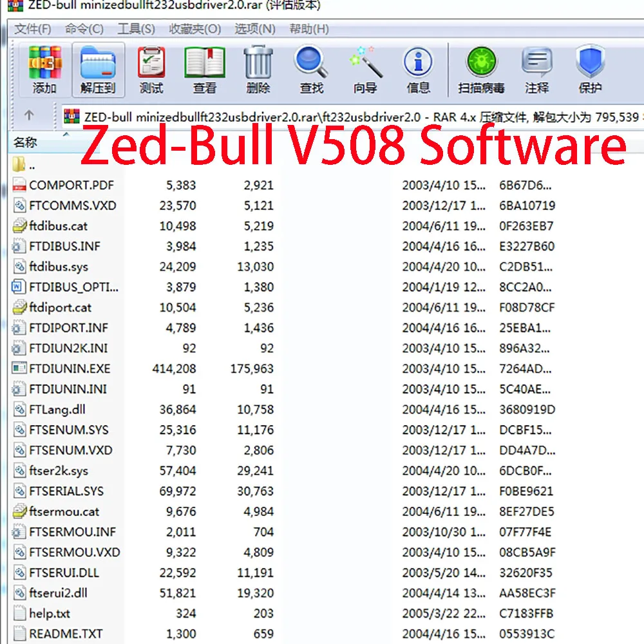The height and width of the screenshot is (644, 644).
Task: Click the View (查看) book icon
Action: 205,62
